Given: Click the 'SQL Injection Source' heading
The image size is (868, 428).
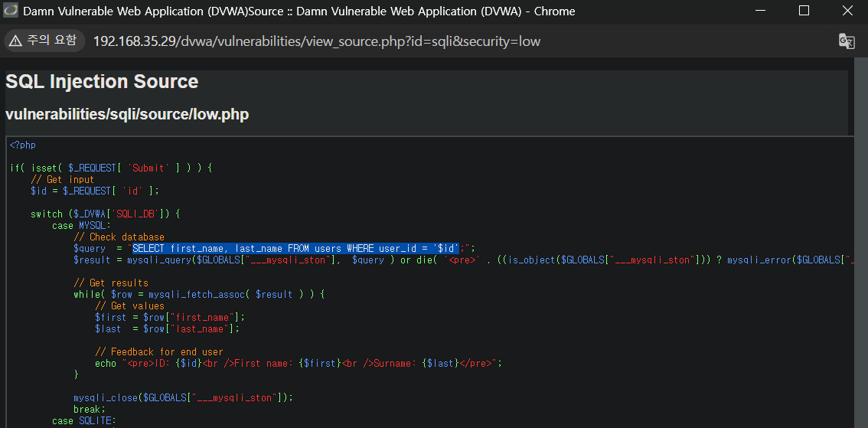Looking at the screenshot, I should [x=102, y=82].
